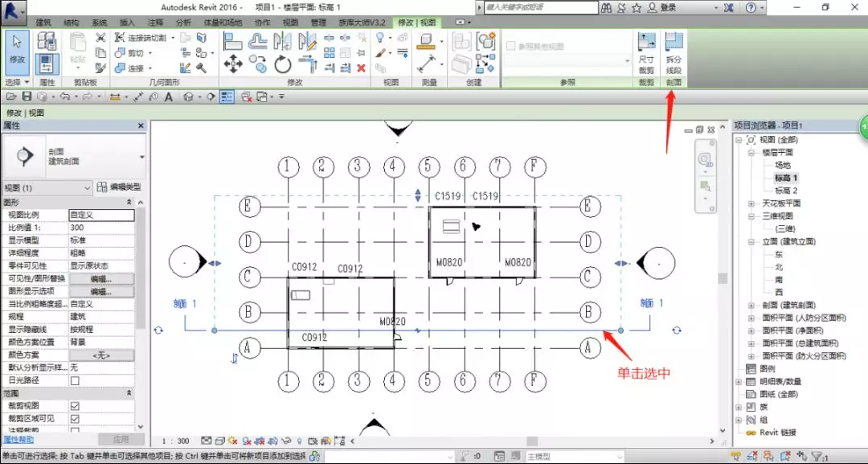This screenshot has height=464, width=868.
Task: Select 场地 floor plan in Project Browser
Action: 782,165
